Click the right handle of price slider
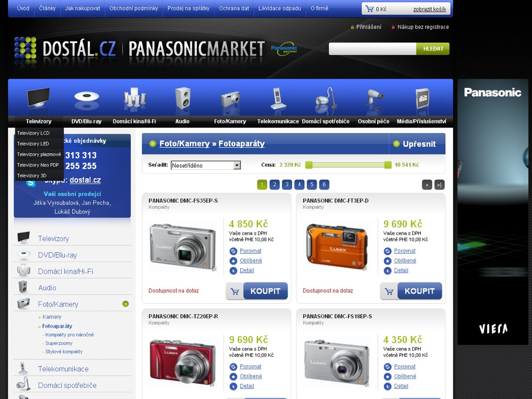The width and height of the screenshot is (532, 399). (x=388, y=165)
